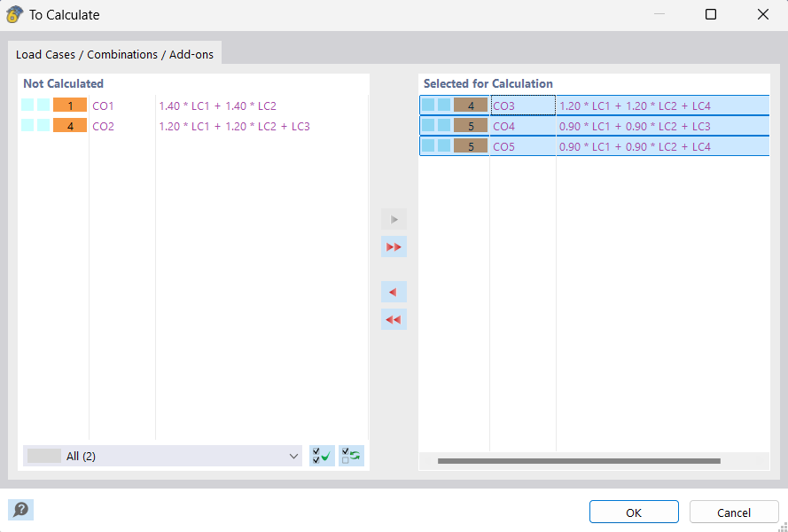Dismiss the dialog using Cancel
Image resolution: width=788 pixels, height=532 pixels.
coord(734,512)
